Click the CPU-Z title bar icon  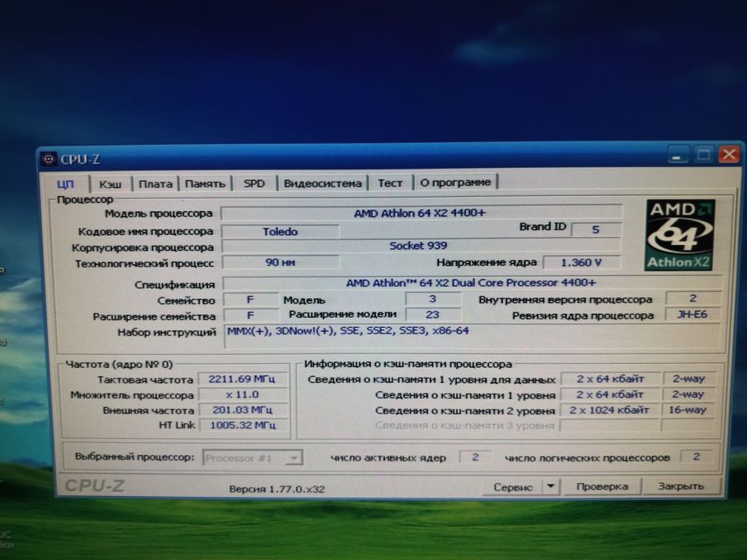pos(48,159)
